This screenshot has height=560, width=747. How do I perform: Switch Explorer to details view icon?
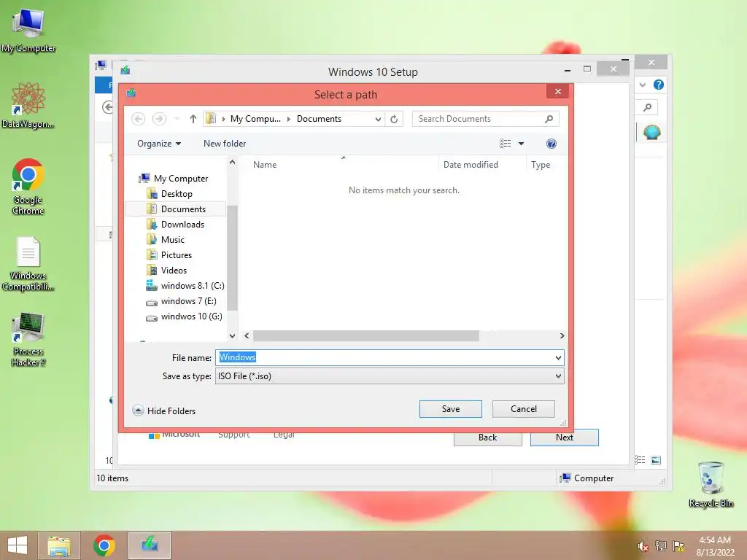(x=640, y=460)
